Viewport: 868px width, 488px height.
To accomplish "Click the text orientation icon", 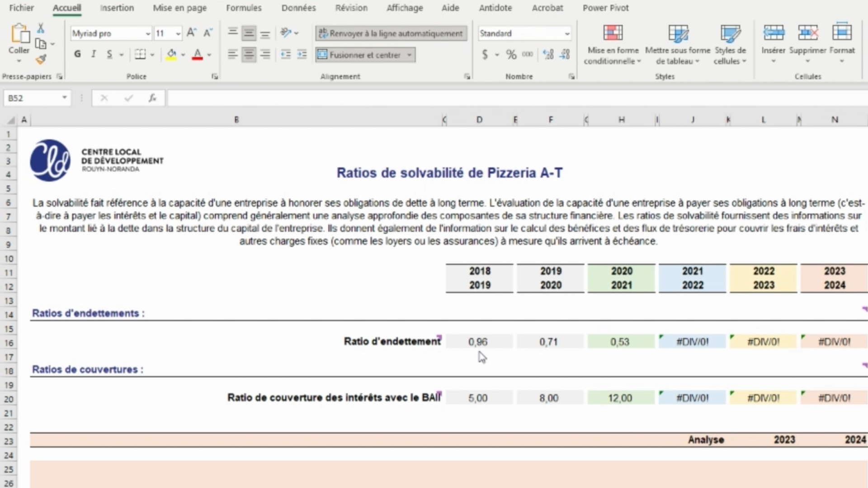I will (x=285, y=33).
